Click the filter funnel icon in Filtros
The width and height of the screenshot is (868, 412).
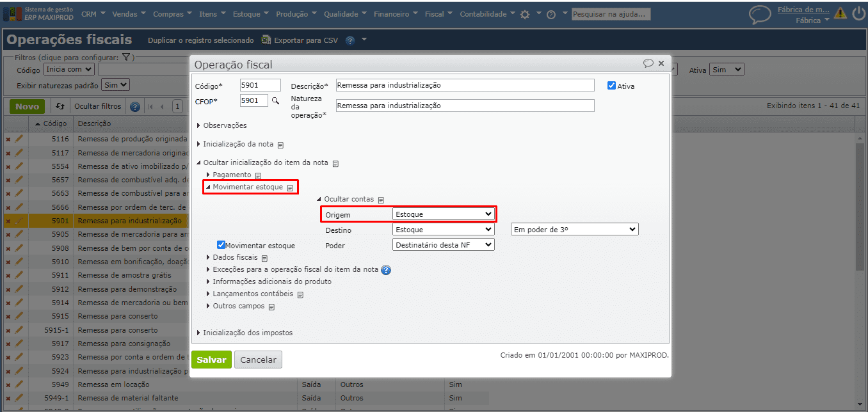(127, 58)
